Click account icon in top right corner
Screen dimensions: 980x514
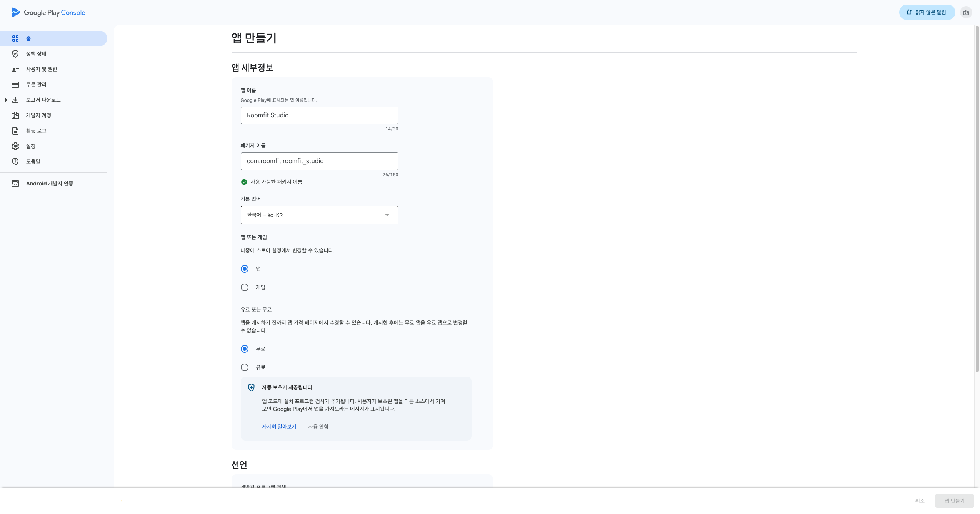pyautogui.click(x=966, y=12)
